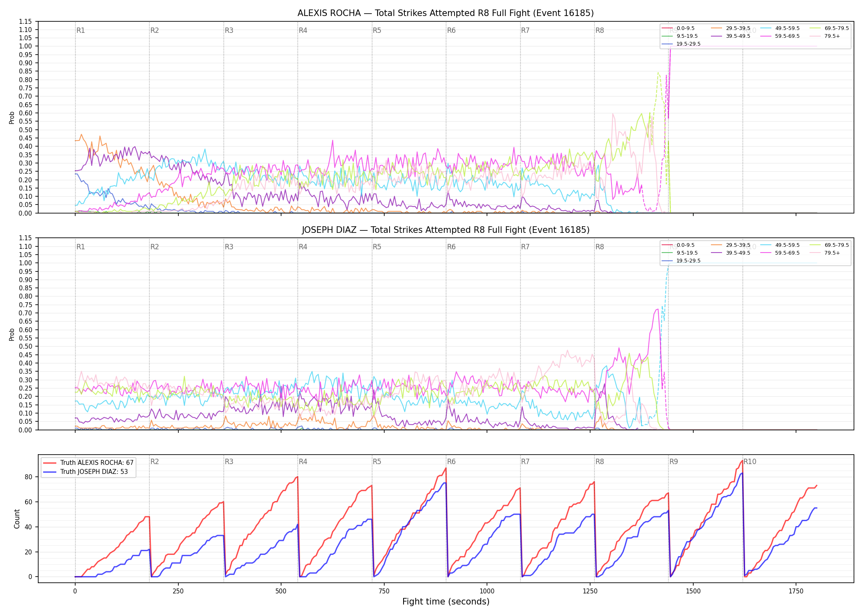Click the 'Count' y-axis label

pyautogui.click(x=17, y=519)
